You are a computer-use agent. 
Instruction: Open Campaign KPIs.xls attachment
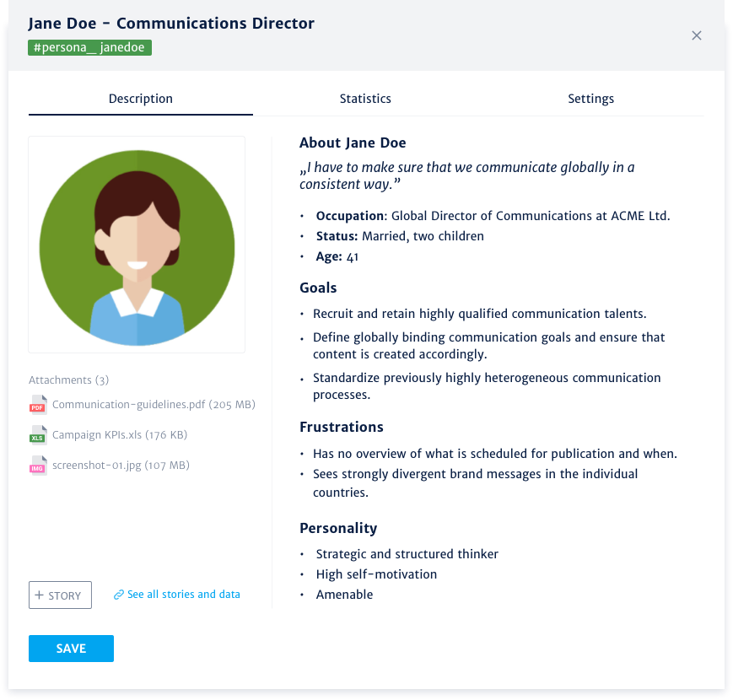(119, 435)
